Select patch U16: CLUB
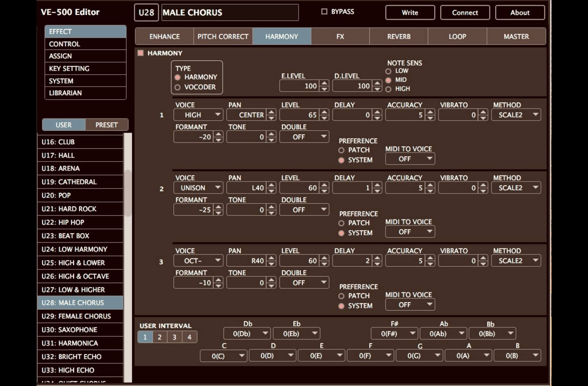The height and width of the screenshot is (386, 588). (x=80, y=142)
